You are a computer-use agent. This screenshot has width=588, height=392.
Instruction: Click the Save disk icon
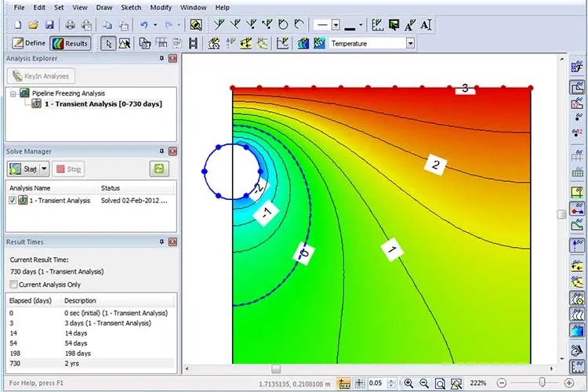click(x=49, y=25)
